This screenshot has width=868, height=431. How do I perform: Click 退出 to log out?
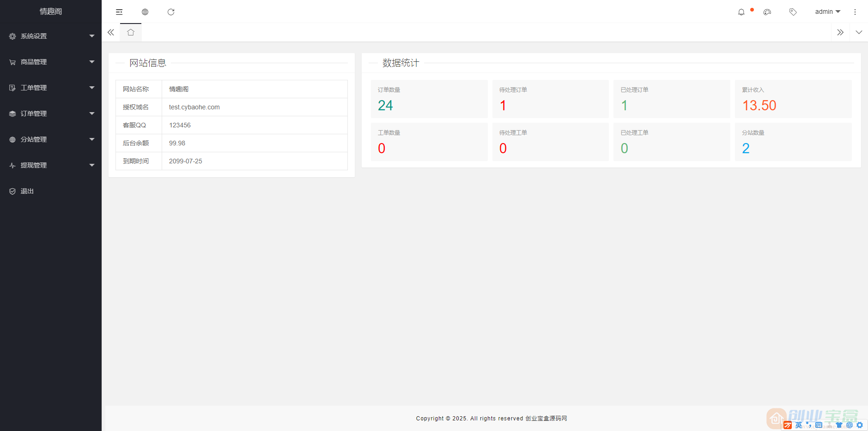[27, 191]
